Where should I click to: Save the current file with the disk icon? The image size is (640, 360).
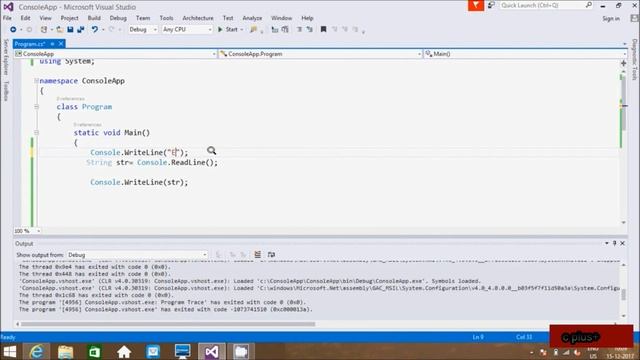tap(70, 29)
